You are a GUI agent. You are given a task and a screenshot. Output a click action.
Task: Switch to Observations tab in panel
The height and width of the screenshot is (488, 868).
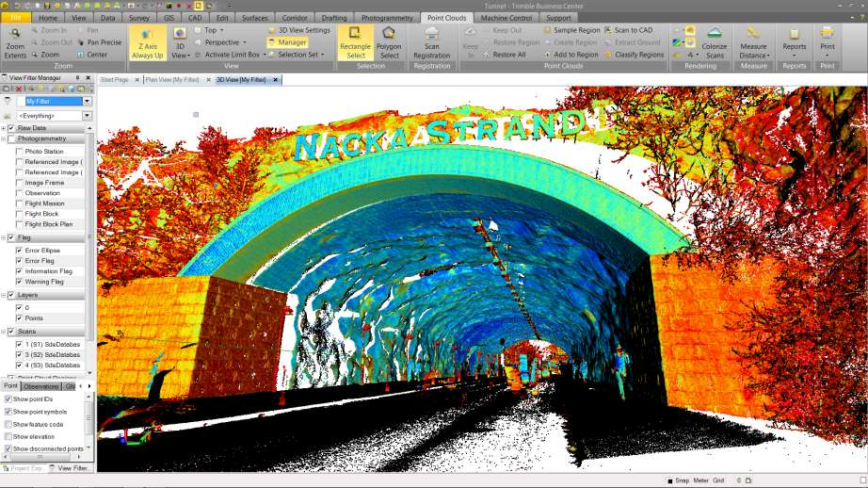pyautogui.click(x=41, y=386)
